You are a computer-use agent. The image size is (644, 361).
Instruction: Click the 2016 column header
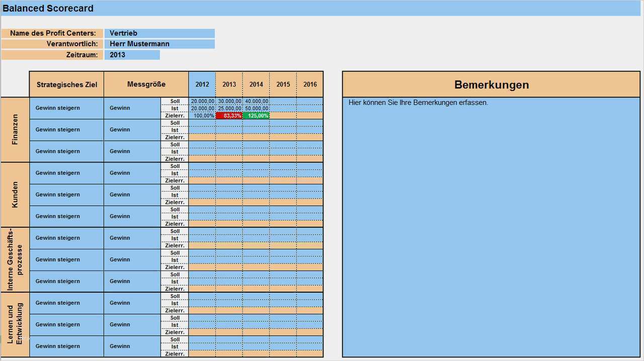click(x=310, y=84)
